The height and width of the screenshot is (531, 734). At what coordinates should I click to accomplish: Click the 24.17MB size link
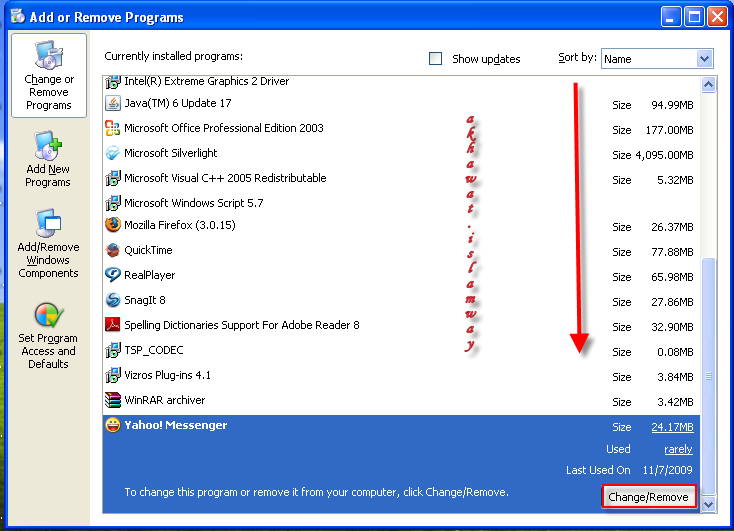tap(672, 427)
